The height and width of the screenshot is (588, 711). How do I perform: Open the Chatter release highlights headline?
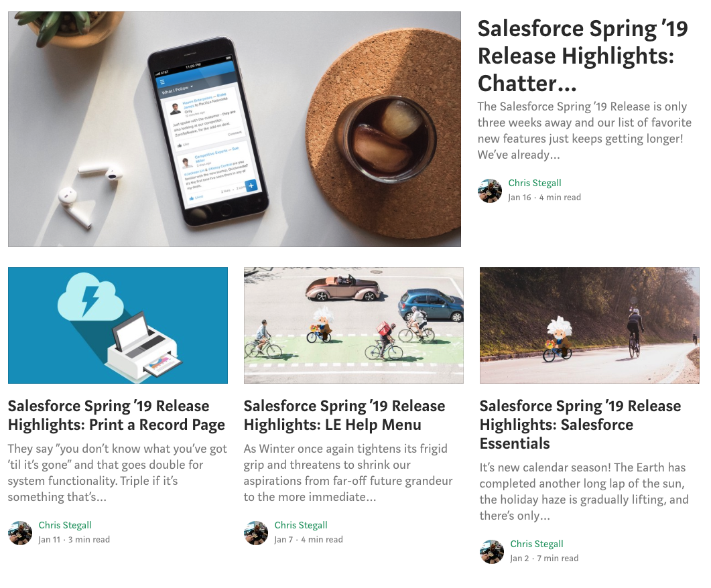[583, 56]
